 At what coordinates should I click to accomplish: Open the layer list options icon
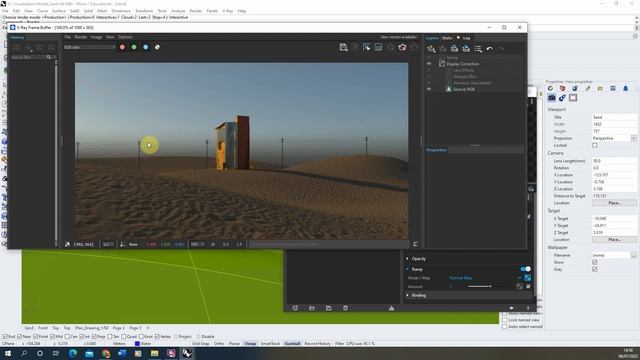pyautogui.click(x=478, y=49)
